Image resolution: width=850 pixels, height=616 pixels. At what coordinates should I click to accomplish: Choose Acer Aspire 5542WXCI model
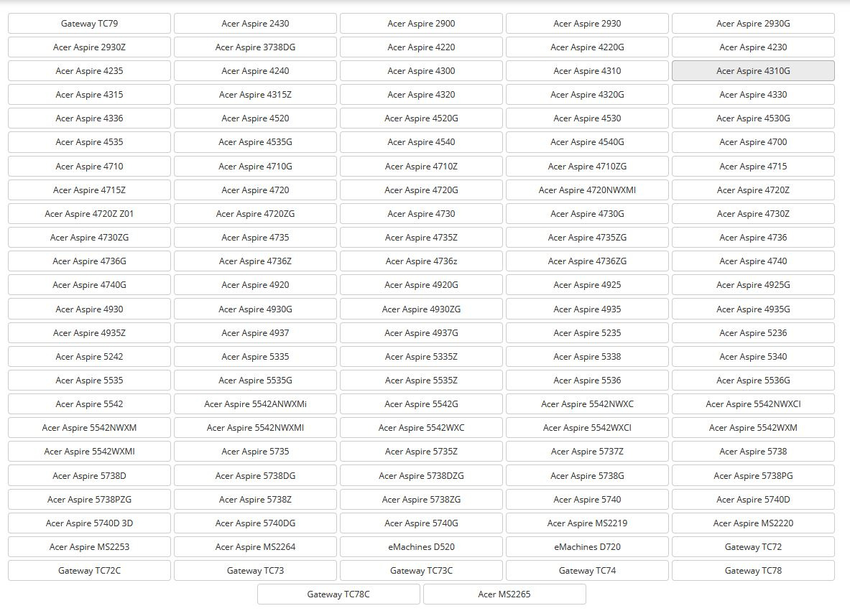click(587, 428)
